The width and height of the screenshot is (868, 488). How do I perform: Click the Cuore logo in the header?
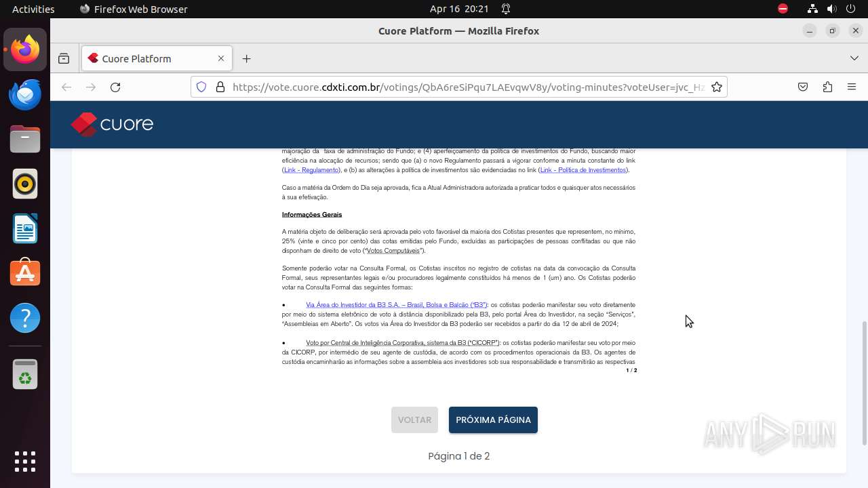112,125
